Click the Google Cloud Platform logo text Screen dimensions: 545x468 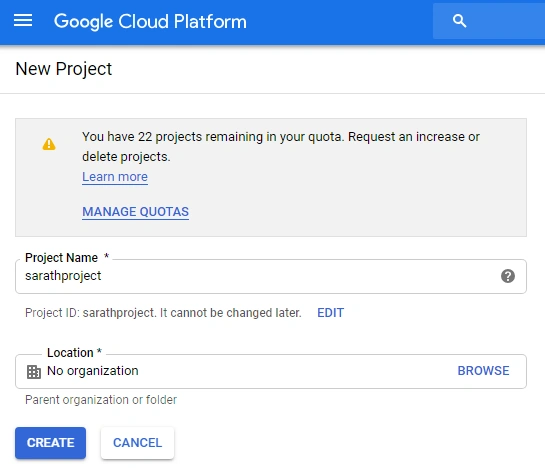150,22
